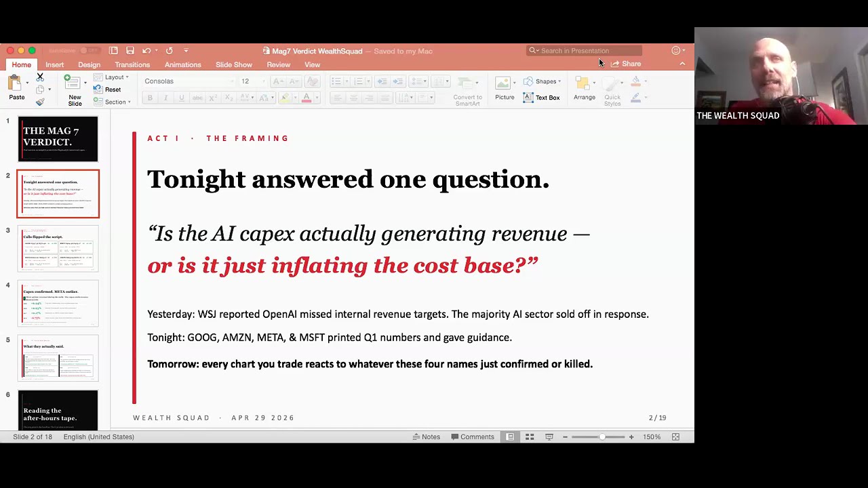Click the Shape Outline pen icon

(635, 98)
